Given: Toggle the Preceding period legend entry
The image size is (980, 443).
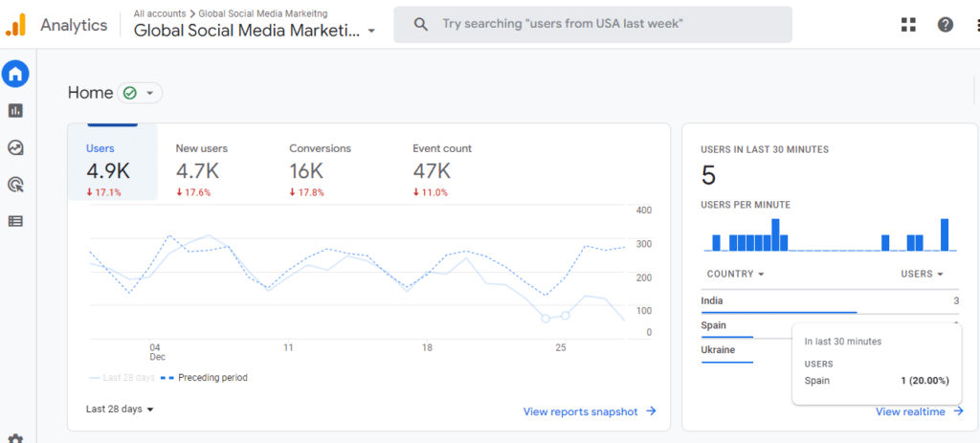Looking at the screenshot, I should pos(204,377).
